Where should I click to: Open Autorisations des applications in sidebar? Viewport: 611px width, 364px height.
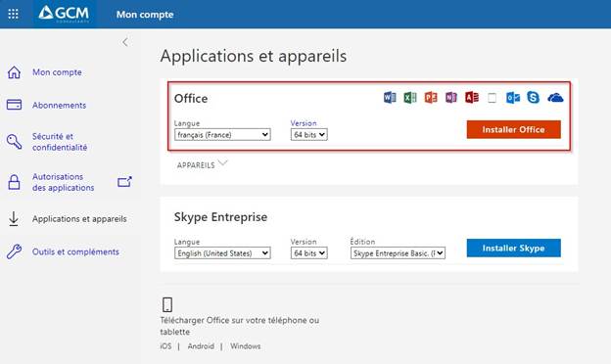tap(63, 182)
